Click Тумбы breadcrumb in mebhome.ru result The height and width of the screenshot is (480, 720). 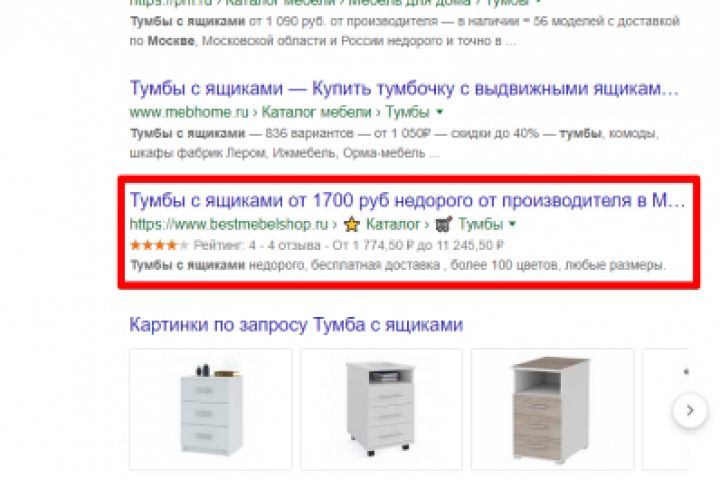407,112
